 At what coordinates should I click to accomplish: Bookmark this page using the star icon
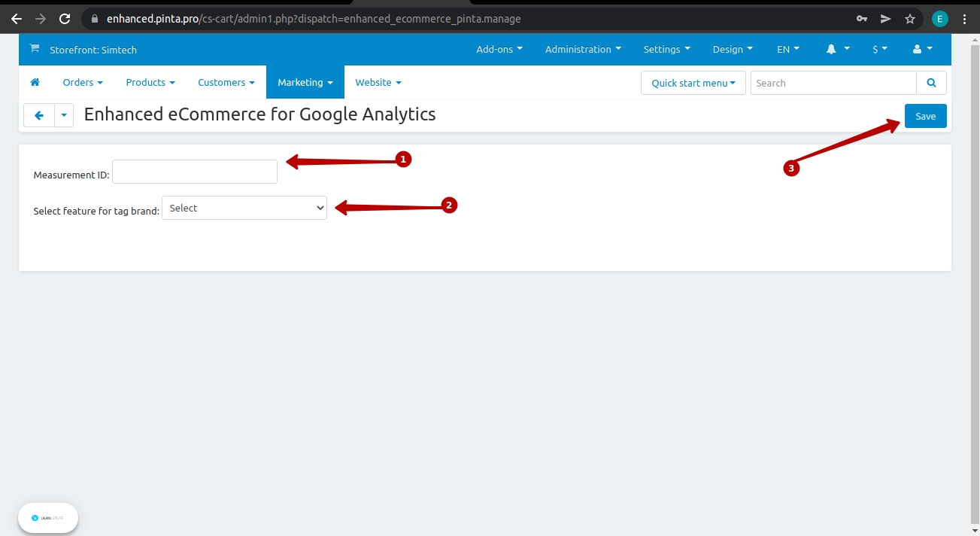[x=909, y=19]
